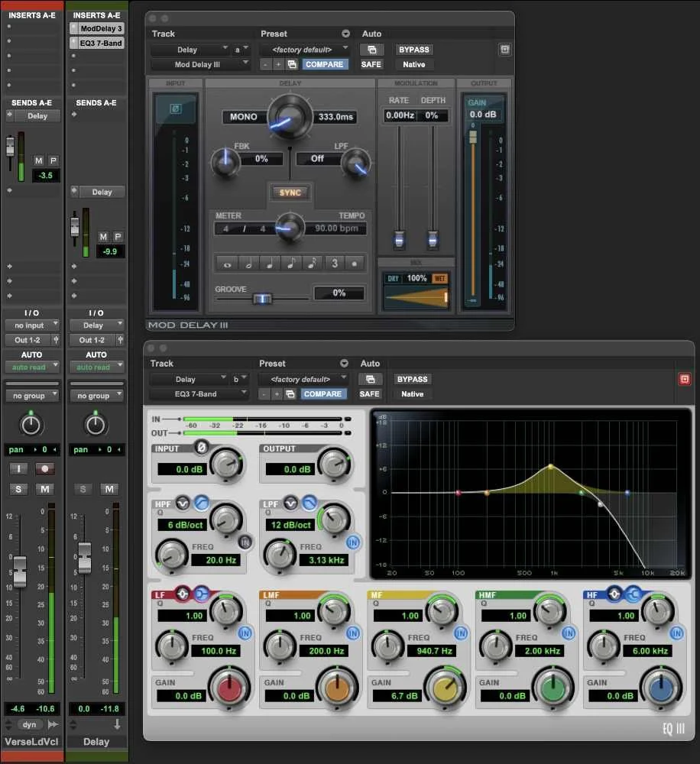Click the HF gain blue knob
This screenshot has width=700, height=764.
click(660, 688)
